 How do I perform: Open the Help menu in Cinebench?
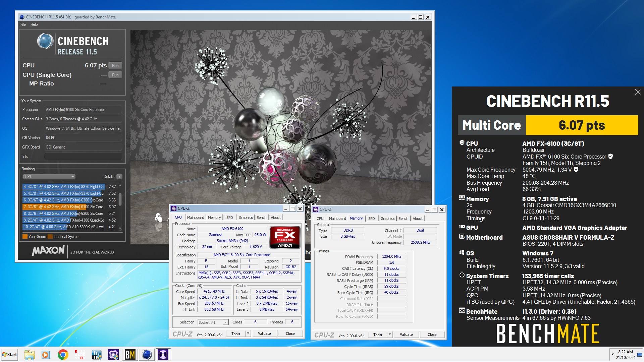click(x=34, y=24)
